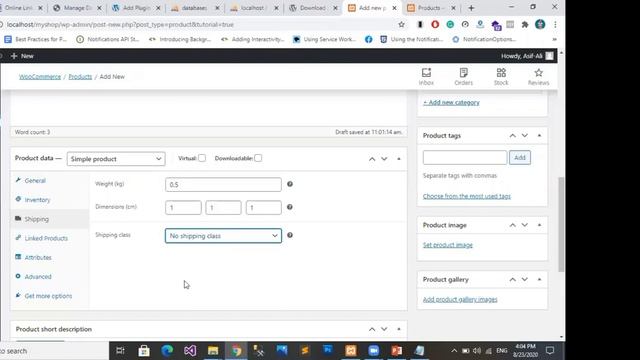640x360 pixels.
Task: Click the Length dimension input field
Action: pos(183,208)
